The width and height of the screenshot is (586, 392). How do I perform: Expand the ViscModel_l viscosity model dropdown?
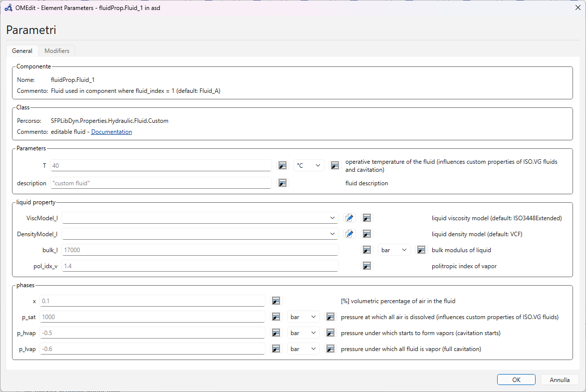pos(200,218)
